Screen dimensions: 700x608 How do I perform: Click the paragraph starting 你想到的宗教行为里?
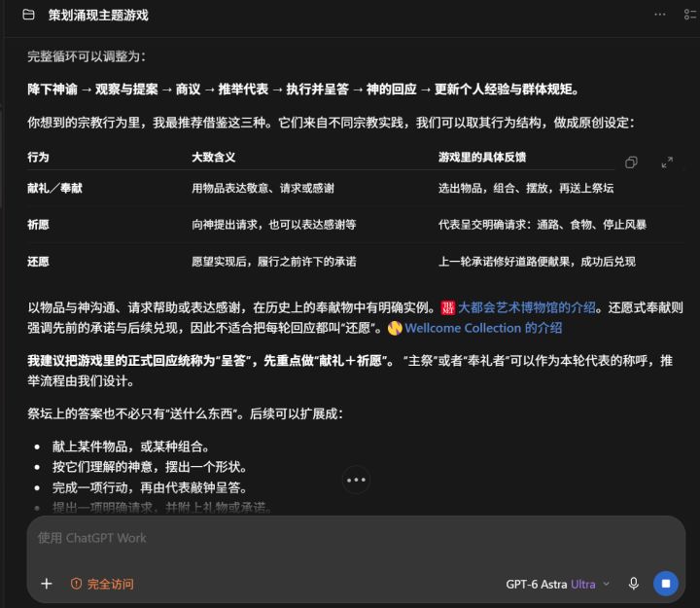pyautogui.click(x=331, y=123)
